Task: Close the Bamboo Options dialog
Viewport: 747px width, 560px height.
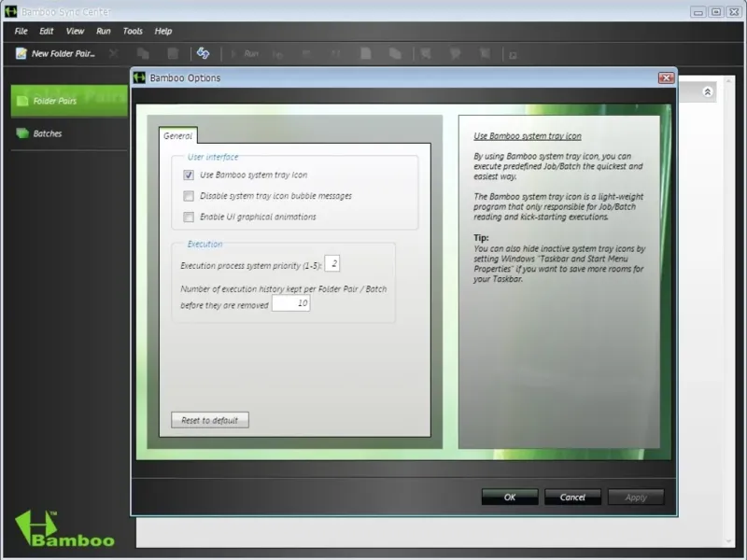Action: [667, 77]
